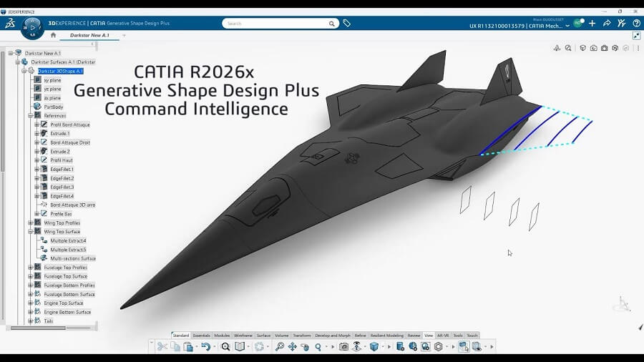Toggle the globe-with-gear view option icon
Screen dimensions: 644x362
tap(413, 347)
